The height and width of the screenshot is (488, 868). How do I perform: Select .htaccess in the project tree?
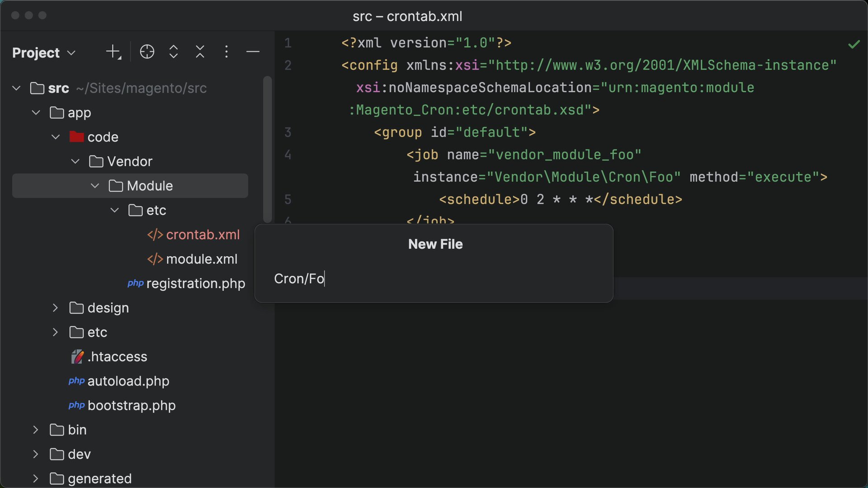(118, 357)
